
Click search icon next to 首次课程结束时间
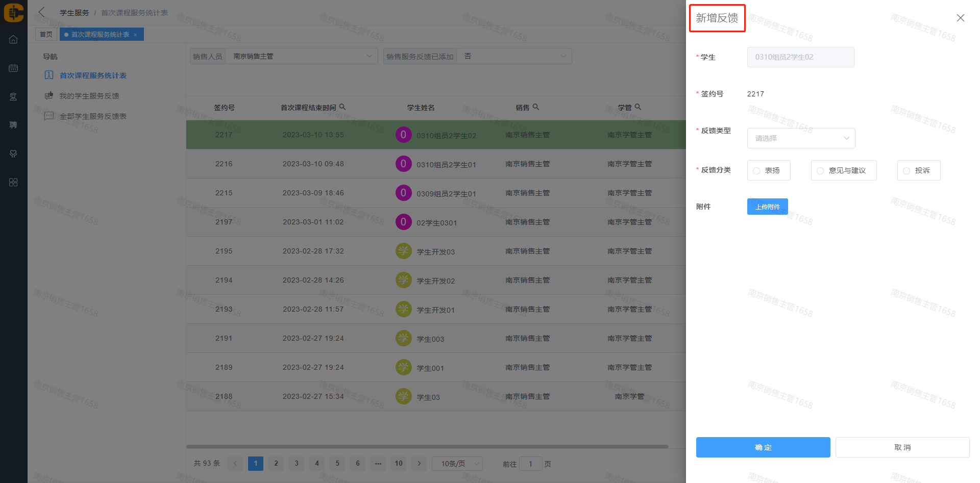[342, 107]
